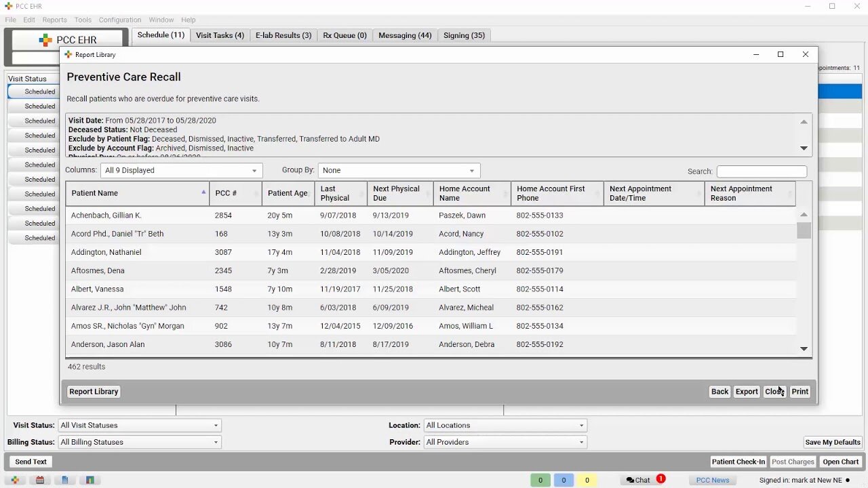This screenshot has height=488, width=868.
Task: Click the Search input field
Action: click(762, 171)
